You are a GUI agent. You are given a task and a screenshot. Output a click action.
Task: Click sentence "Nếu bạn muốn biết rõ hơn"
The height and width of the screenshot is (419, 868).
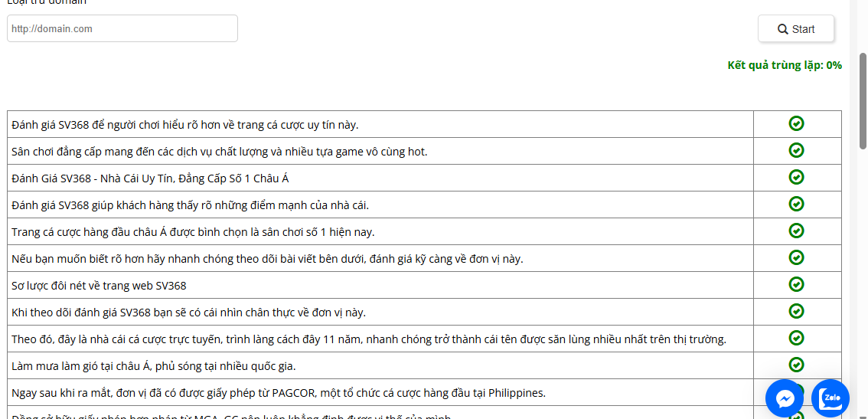pyautogui.click(x=267, y=259)
